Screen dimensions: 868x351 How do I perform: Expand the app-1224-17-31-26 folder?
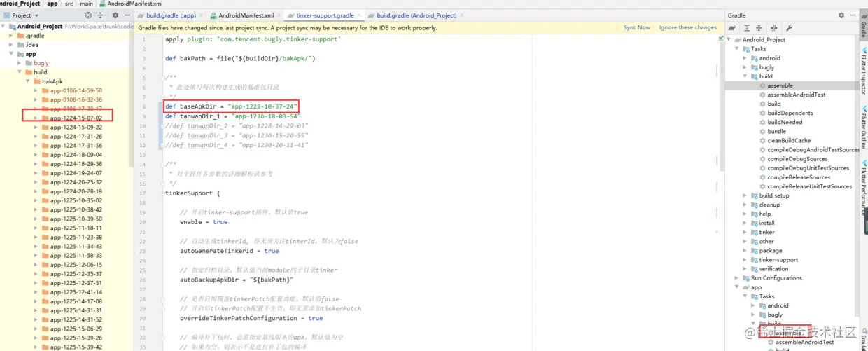coord(36,137)
